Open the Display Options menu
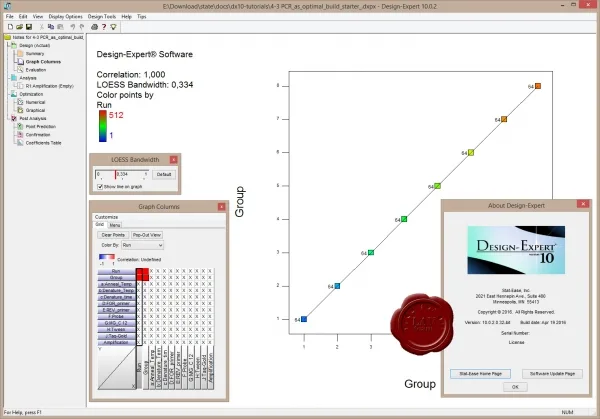Image resolution: width=600 pixels, height=419 pixels. [x=65, y=16]
